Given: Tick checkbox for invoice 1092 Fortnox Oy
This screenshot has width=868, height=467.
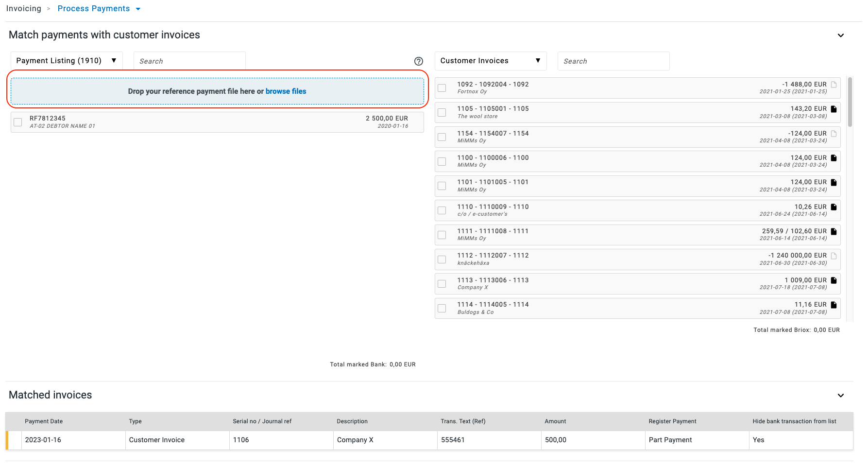Looking at the screenshot, I should point(442,88).
